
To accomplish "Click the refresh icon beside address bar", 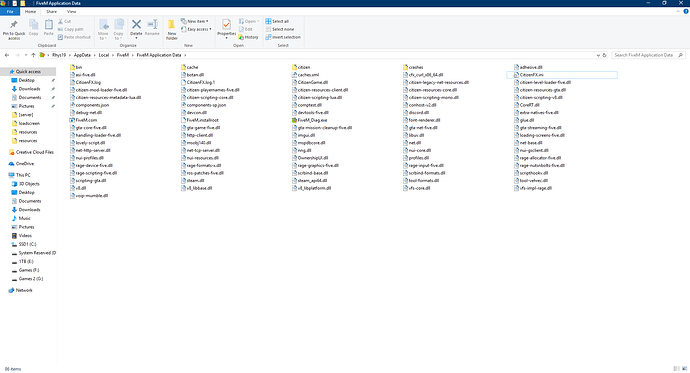I will (605, 55).
